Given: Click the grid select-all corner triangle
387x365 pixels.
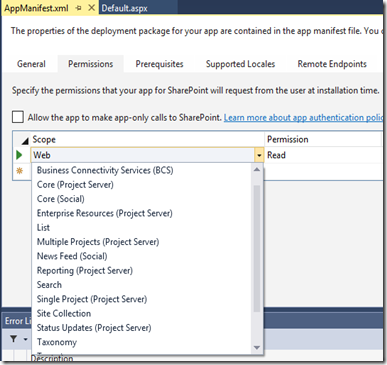Looking at the screenshot, I should pyautogui.click(x=25, y=141).
